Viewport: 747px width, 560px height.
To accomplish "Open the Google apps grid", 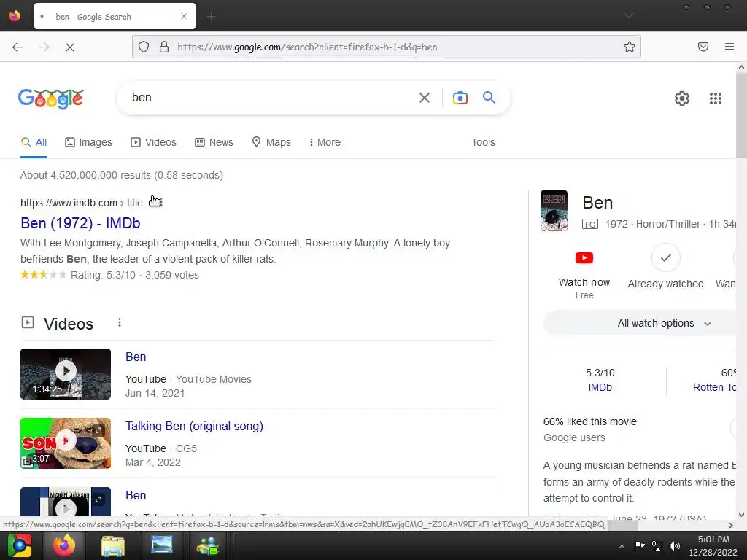I will click(x=716, y=98).
